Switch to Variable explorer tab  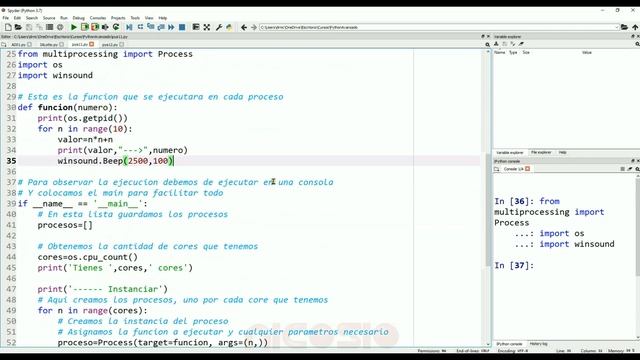pyautogui.click(x=509, y=152)
